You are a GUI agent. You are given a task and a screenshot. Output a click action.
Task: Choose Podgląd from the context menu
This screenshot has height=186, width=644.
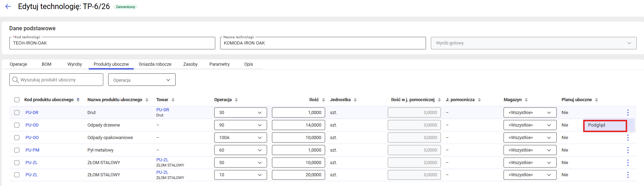click(x=605, y=125)
